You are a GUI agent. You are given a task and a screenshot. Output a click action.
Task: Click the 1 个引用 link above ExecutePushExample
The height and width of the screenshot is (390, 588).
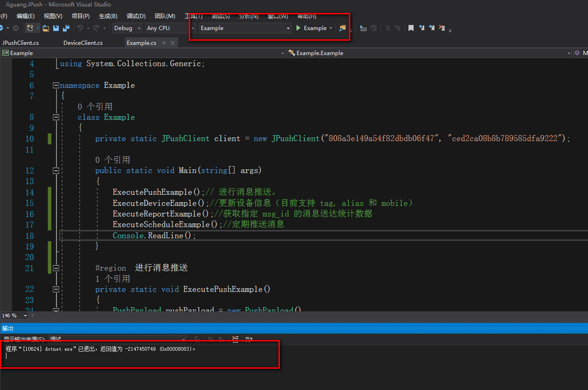click(112, 279)
